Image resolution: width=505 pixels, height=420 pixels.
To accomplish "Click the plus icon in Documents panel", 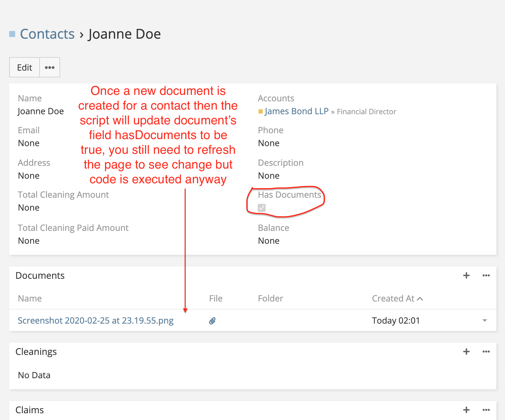I will [466, 275].
